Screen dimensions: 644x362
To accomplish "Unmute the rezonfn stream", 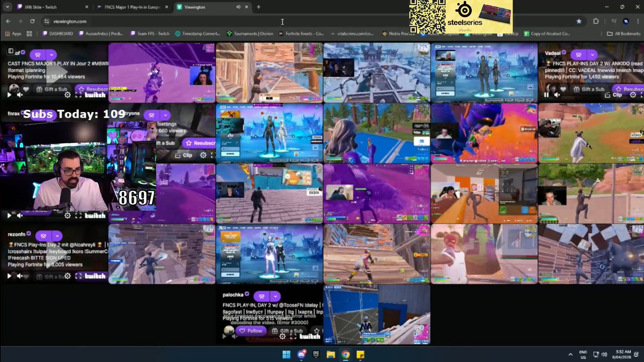I will point(20,276).
